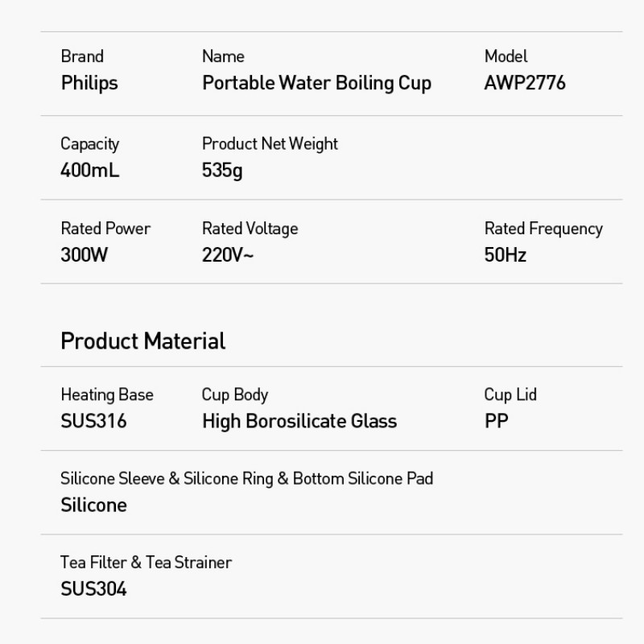Select the SUS304 tea filter material
Image resolution: width=644 pixels, height=644 pixels.
(x=94, y=589)
